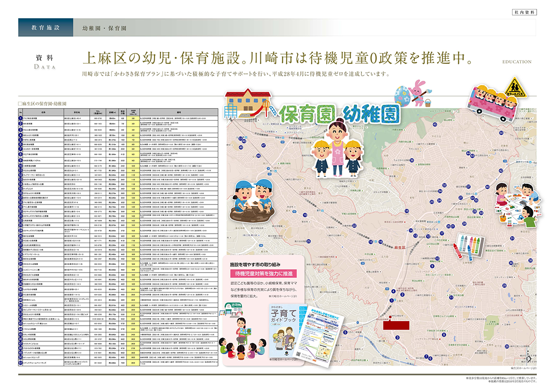555x392 pixels.
Task: Click the pink 待機児童対策を強力に推進 banner
Action: (264, 274)
